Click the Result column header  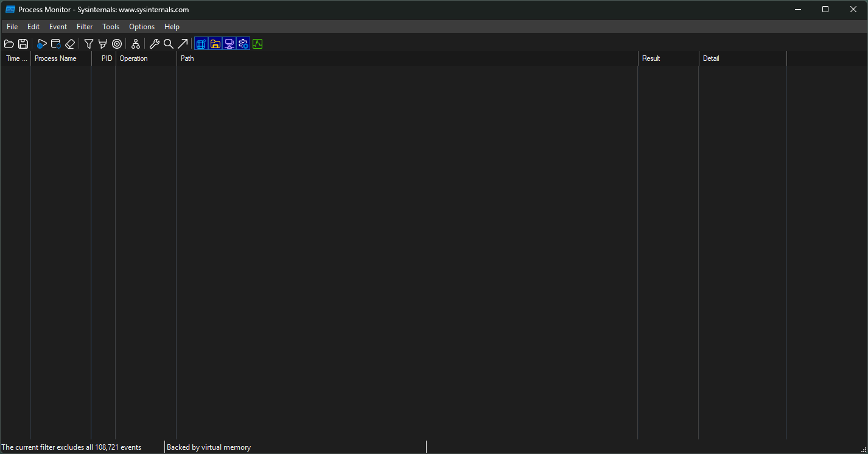pyautogui.click(x=668, y=58)
